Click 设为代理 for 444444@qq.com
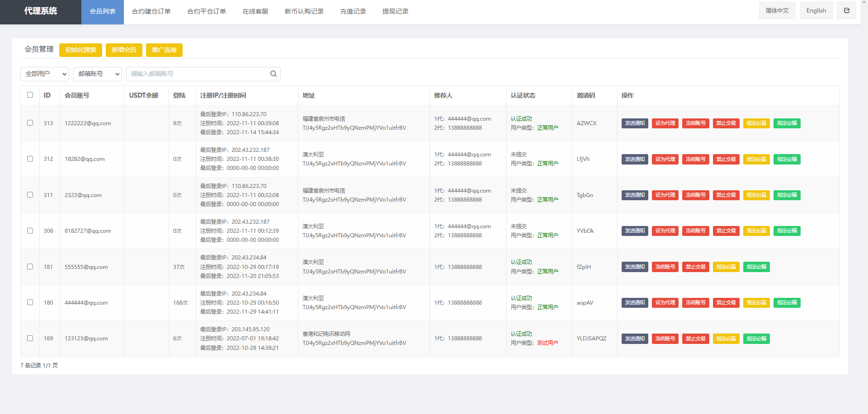The height and width of the screenshot is (414, 868). click(665, 302)
